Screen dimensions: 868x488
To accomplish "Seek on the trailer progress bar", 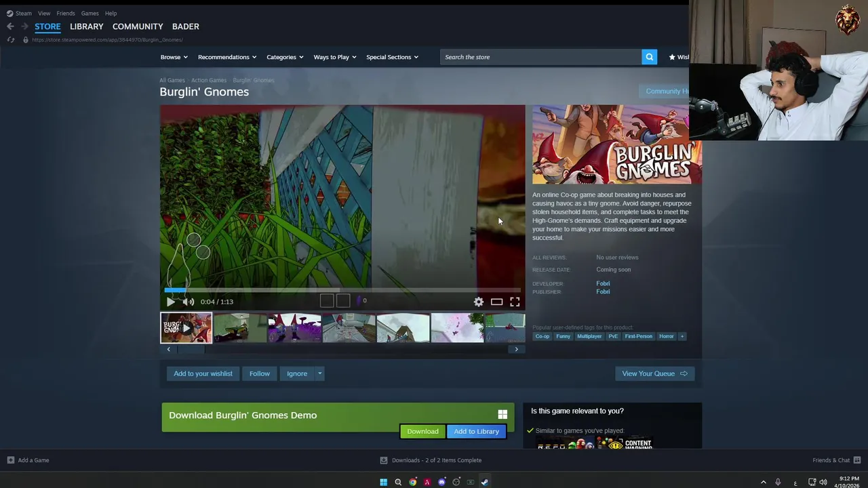I will tap(342, 290).
